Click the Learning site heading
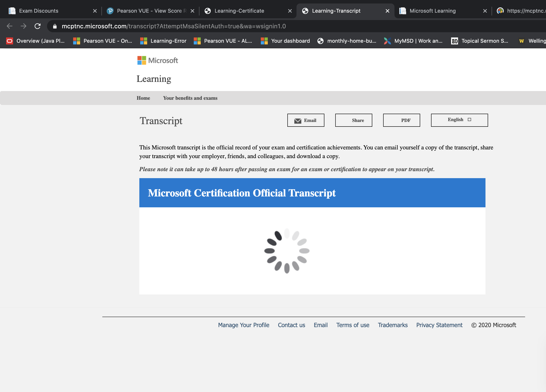The height and width of the screenshot is (392, 546). (x=154, y=79)
